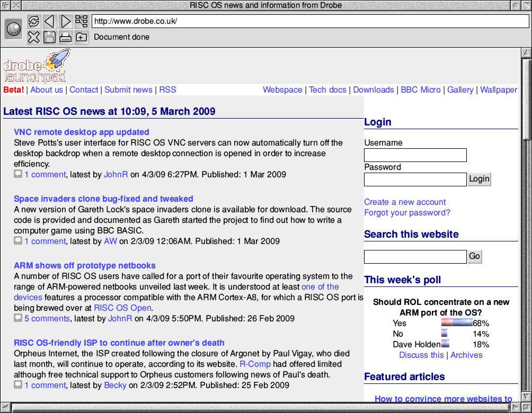Viewport: 532px width, 413px height.
Task: Open 'ARM shows off prototype netbooks' headline
Action: point(84,265)
